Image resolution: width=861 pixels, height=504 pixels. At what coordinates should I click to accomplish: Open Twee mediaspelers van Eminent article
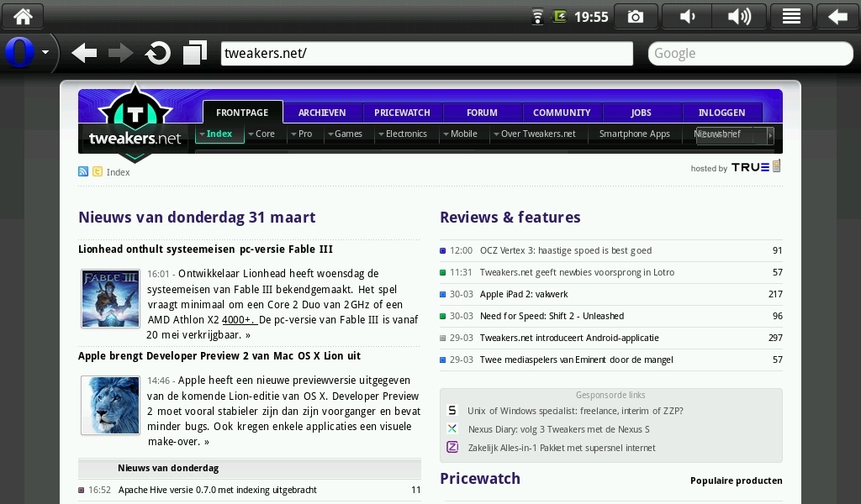click(x=577, y=360)
